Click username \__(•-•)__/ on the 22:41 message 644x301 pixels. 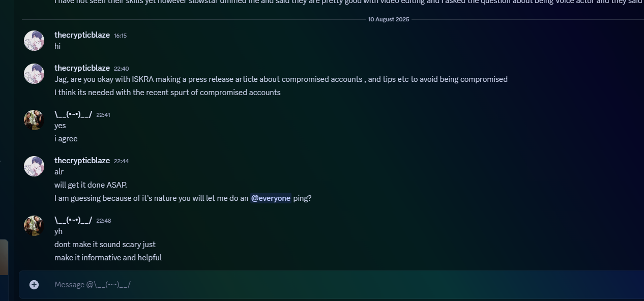73,114
